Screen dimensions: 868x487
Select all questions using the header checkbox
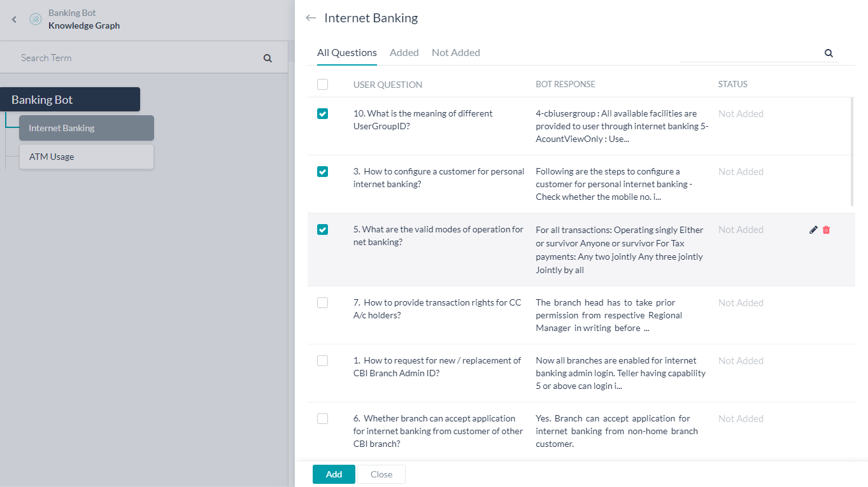click(x=322, y=84)
